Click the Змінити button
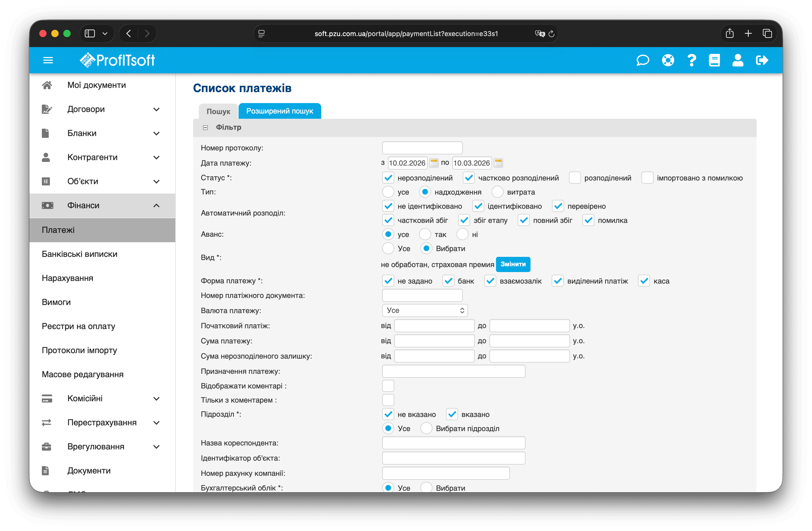This screenshot has width=812, height=531. [513, 264]
